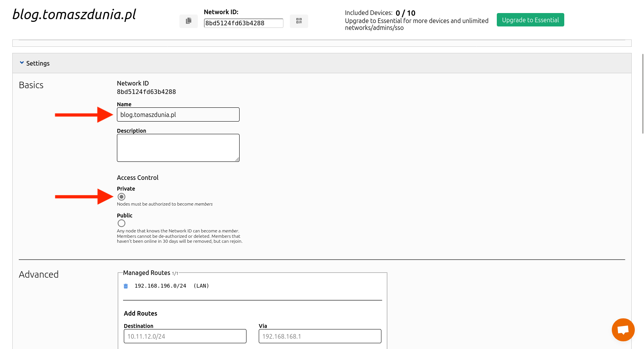
Task: Click the blog.tomaszdunia.pl network title heading
Action: click(74, 14)
